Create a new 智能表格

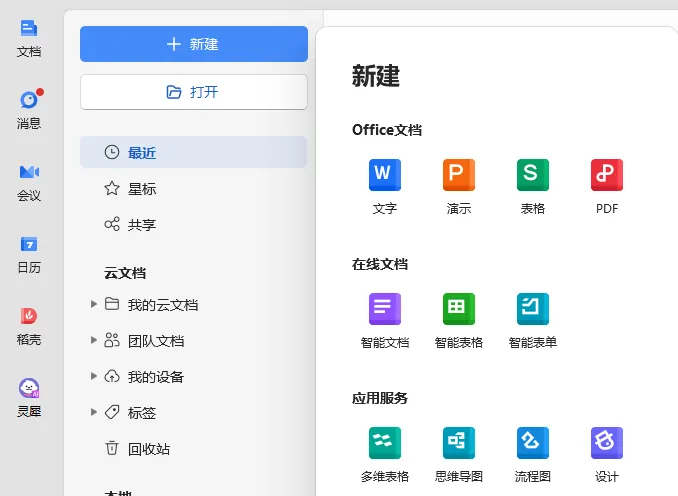point(459,321)
